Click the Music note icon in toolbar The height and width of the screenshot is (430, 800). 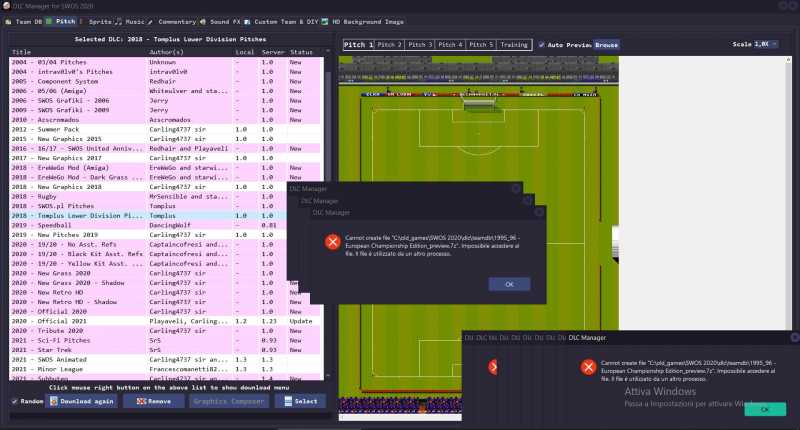pyautogui.click(x=119, y=20)
